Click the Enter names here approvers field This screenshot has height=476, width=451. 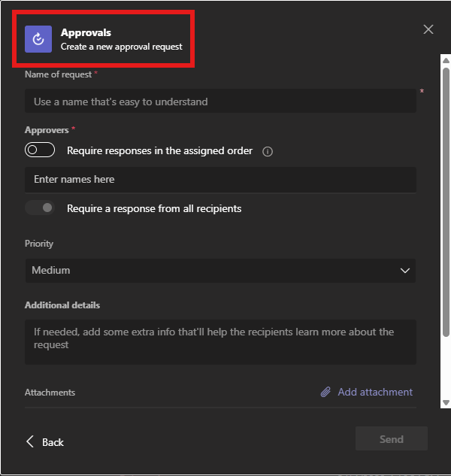click(x=220, y=180)
